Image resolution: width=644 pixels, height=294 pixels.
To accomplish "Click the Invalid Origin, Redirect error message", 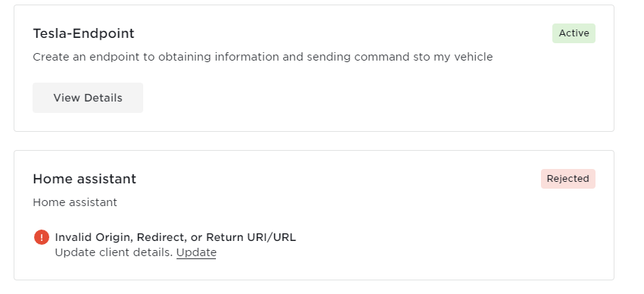I will pyautogui.click(x=175, y=237).
